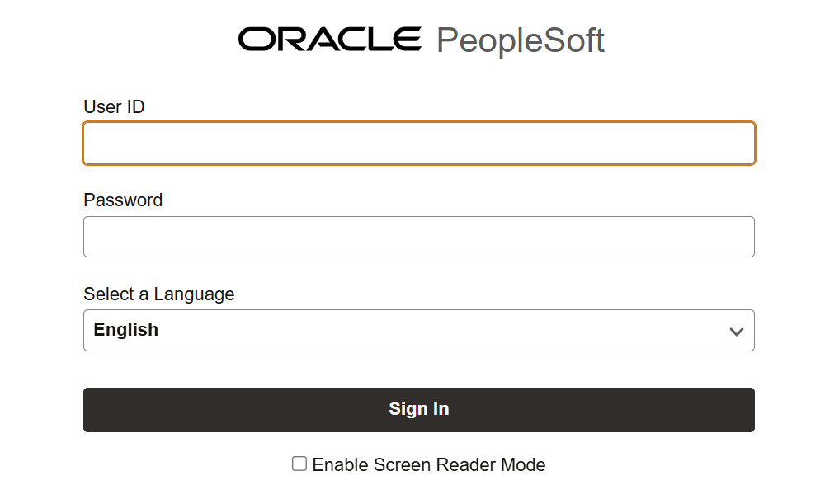Click the dark Sign In bar
This screenshot has width=839, height=504.
(419, 410)
